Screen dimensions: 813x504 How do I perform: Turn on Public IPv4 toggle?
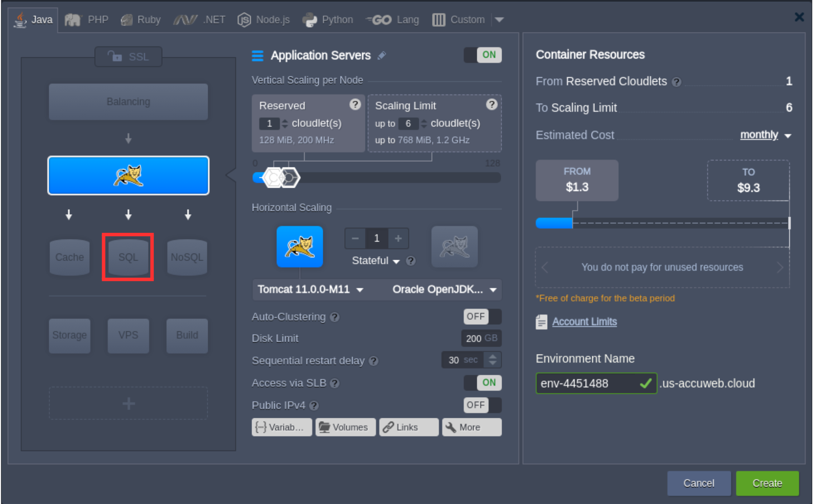[483, 405]
